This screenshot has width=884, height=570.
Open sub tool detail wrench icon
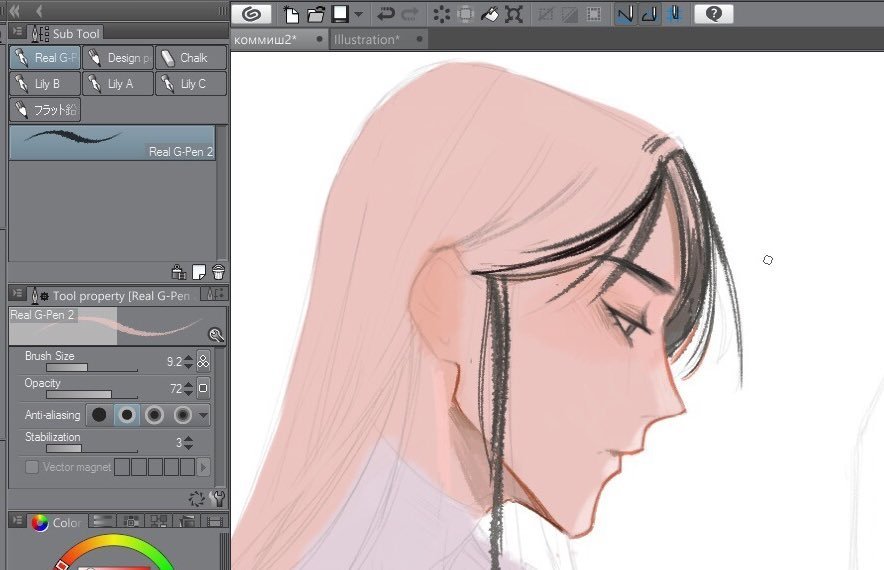point(218,498)
